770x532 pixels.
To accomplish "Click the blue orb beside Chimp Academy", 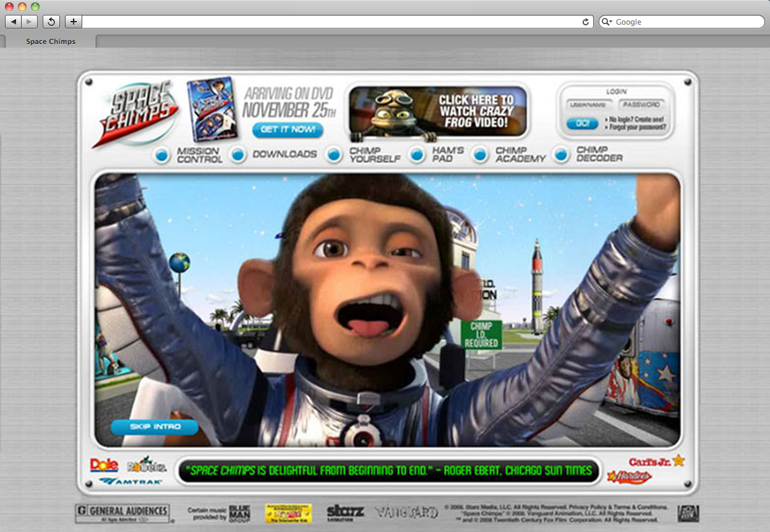I will [480, 155].
